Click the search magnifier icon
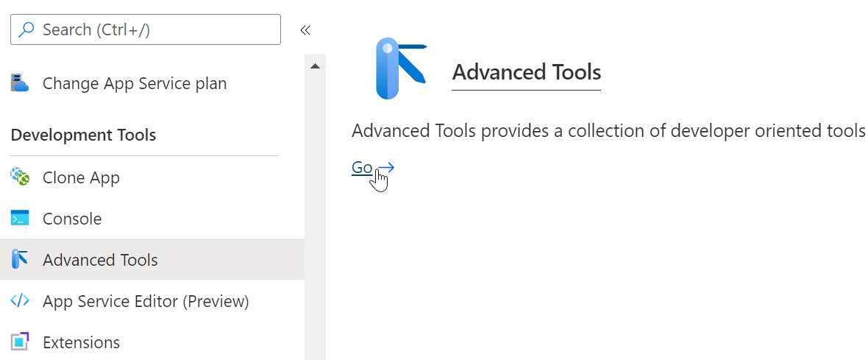The height and width of the screenshot is (360, 868). point(26,29)
